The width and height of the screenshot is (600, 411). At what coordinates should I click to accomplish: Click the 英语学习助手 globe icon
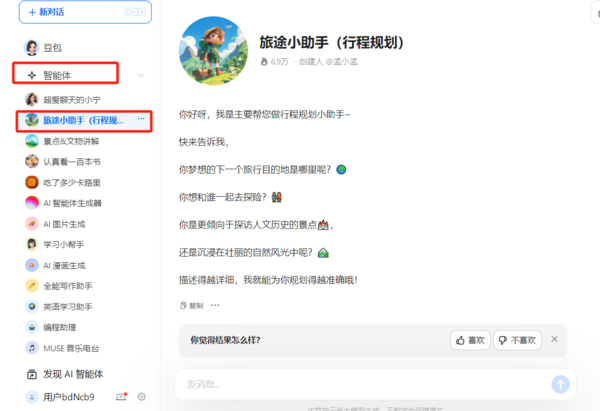pos(32,307)
